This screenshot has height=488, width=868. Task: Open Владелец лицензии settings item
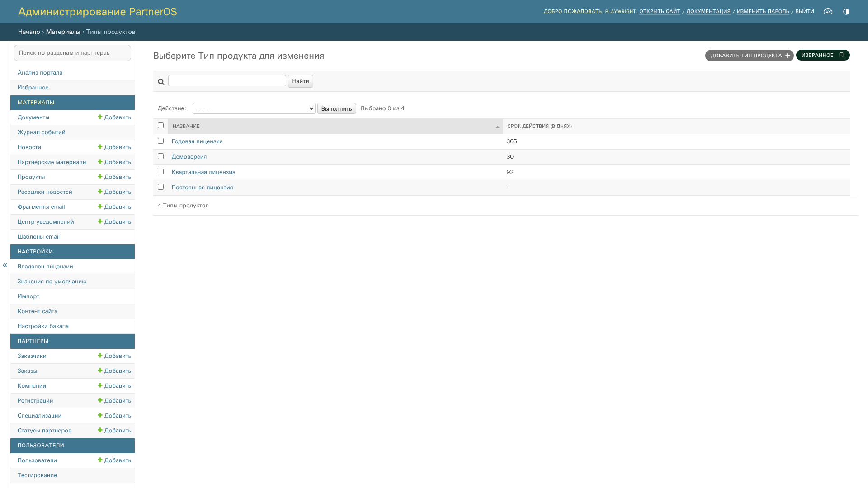45,267
